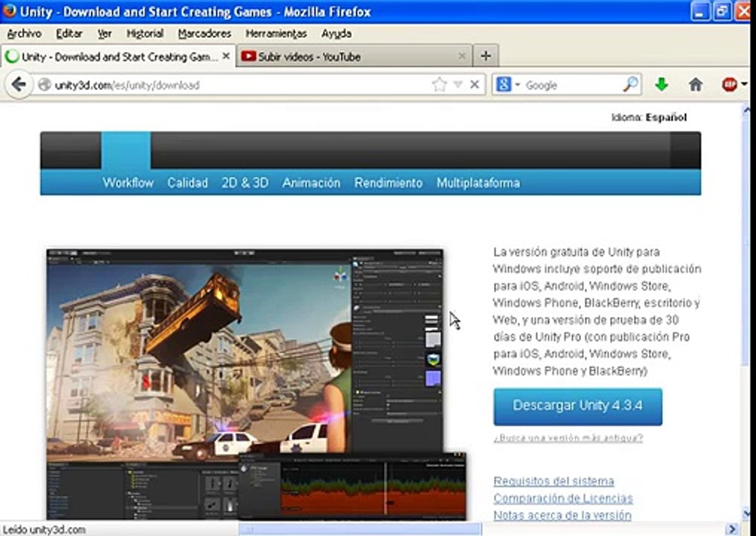Open the URL history dropdown arrow

(x=458, y=85)
